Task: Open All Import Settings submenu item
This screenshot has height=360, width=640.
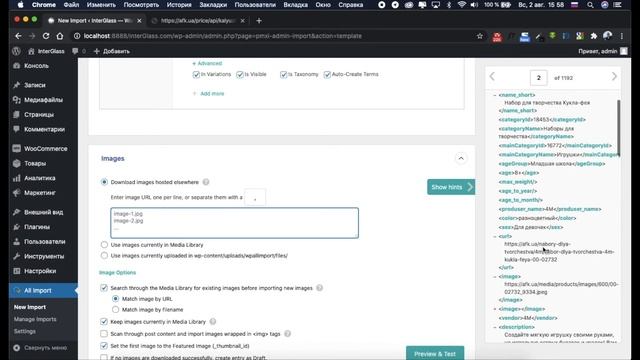Action: click(x=24, y=331)
